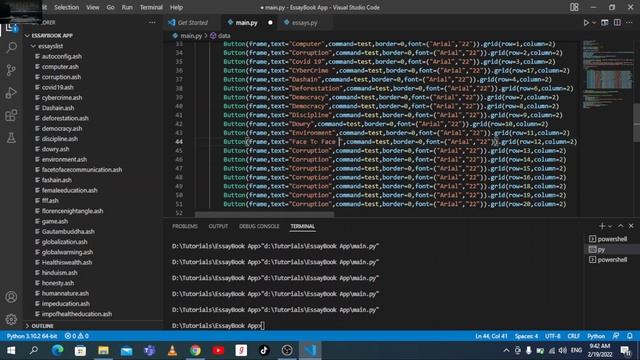Switch to the DEBUG CONSOLE tab
The image size is (640, 360).
tap(259, 226)
